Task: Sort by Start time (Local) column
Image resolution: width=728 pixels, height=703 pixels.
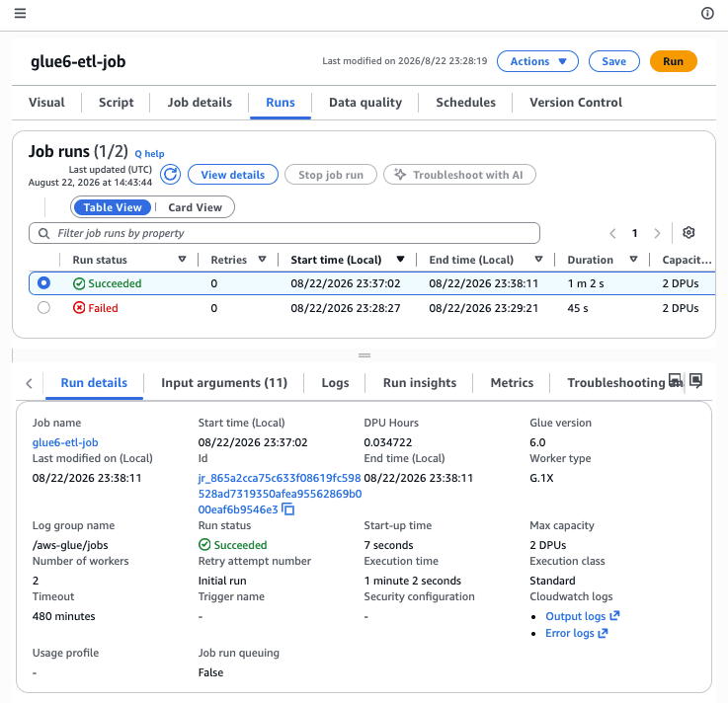Action: (400, 260)
